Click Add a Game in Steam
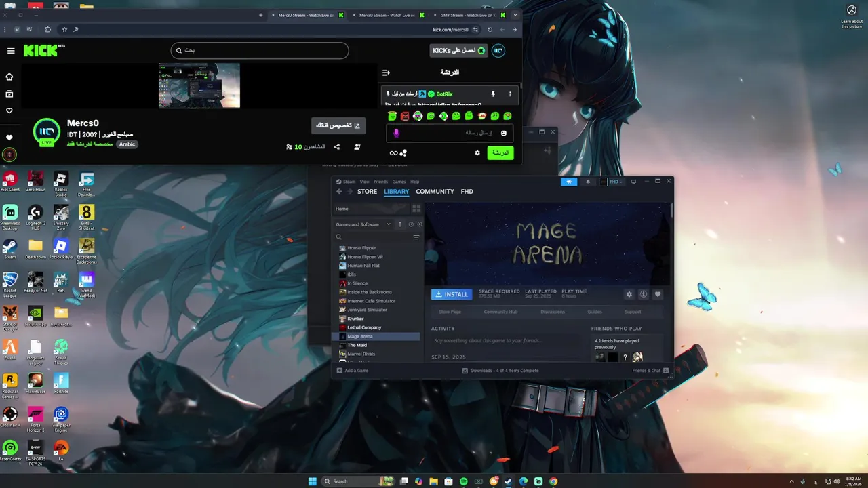868x488 pixels. (x=353, y=371)
